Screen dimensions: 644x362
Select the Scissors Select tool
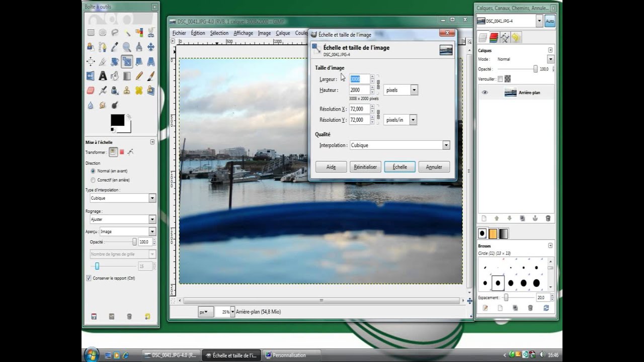[151, 33]
